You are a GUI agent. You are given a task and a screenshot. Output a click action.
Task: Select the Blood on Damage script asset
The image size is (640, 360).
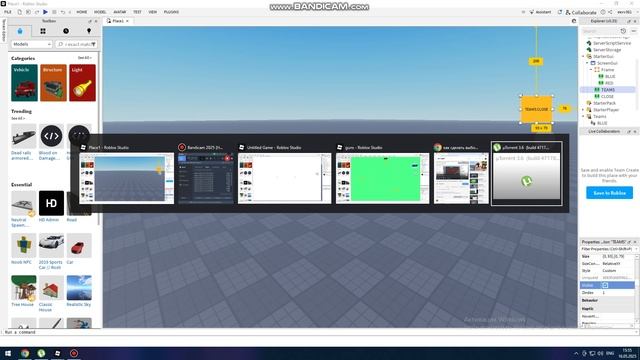tap(51, 142)
